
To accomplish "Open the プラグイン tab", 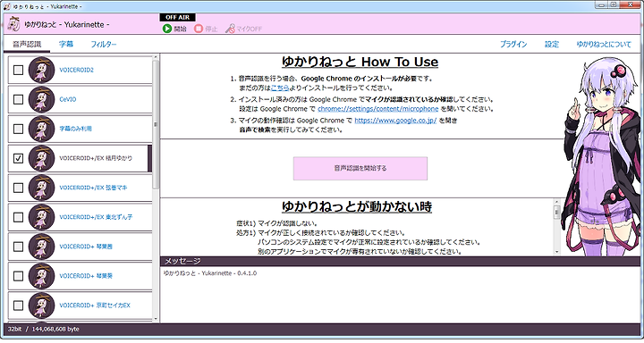I will pos(513,45).
